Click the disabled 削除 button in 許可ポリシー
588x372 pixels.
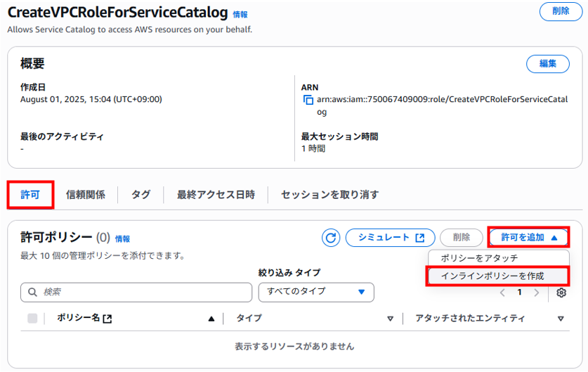pos(462,238)
